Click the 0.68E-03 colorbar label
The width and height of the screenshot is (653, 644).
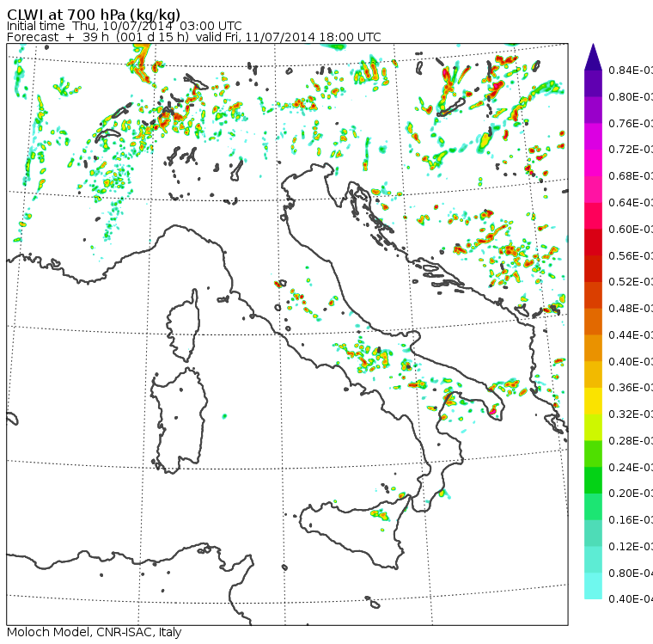click(631, 176)
